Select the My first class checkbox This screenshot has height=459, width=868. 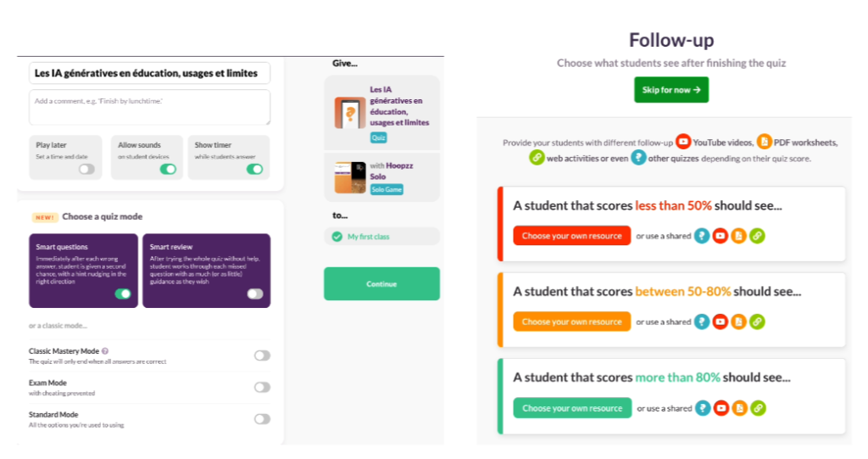tap(338, 237)
